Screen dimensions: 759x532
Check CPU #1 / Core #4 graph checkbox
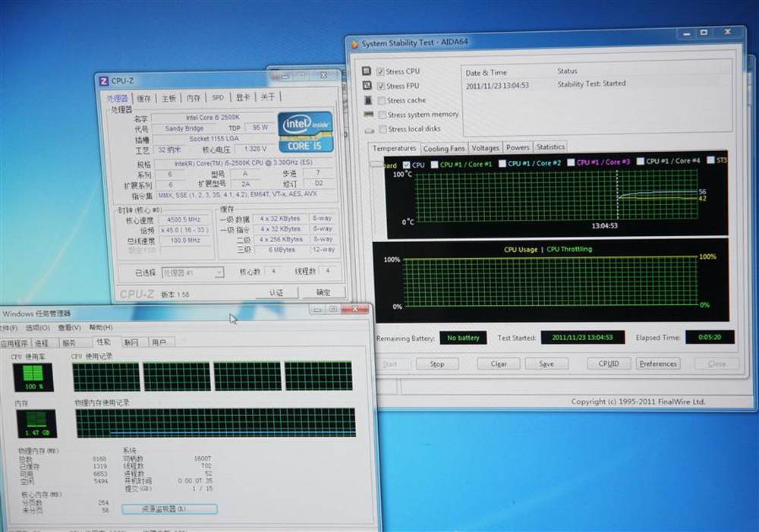[x=641, y=161]
